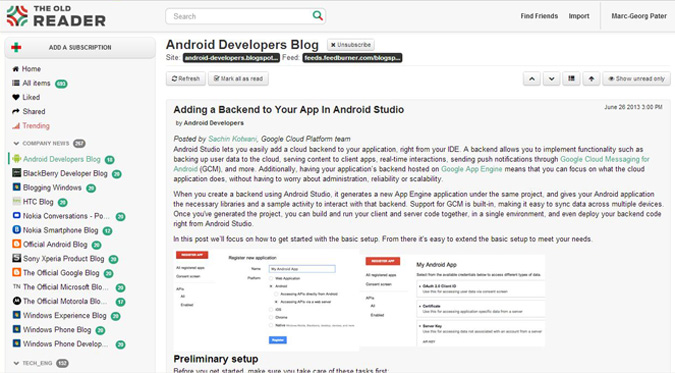Screen dimensions: 675x373
Task: Click The Official Google Blog favicon
Action: tap(16, 273)
